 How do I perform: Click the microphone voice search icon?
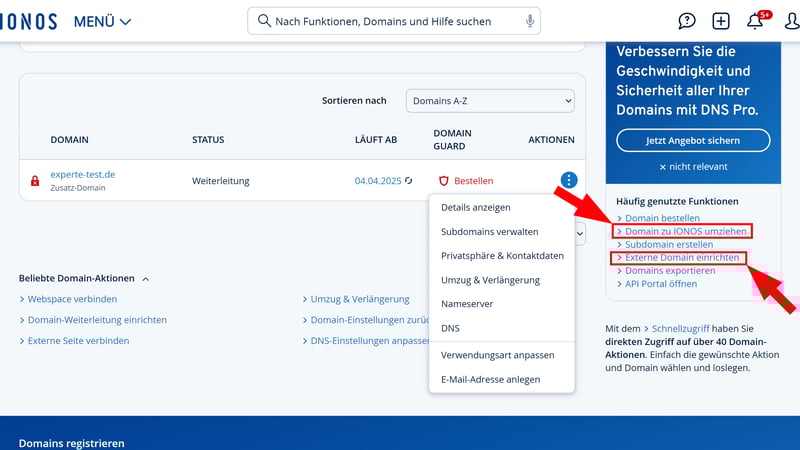coord(529,21)
